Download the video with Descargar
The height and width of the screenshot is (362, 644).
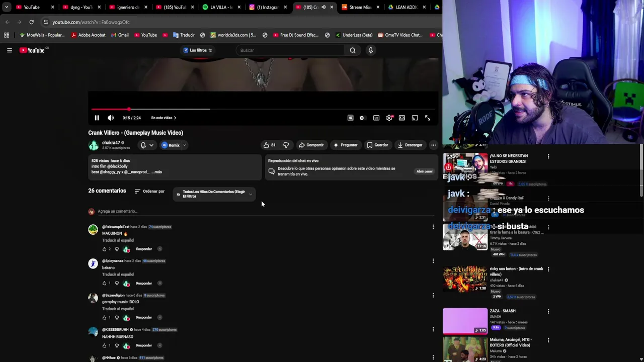410,145
